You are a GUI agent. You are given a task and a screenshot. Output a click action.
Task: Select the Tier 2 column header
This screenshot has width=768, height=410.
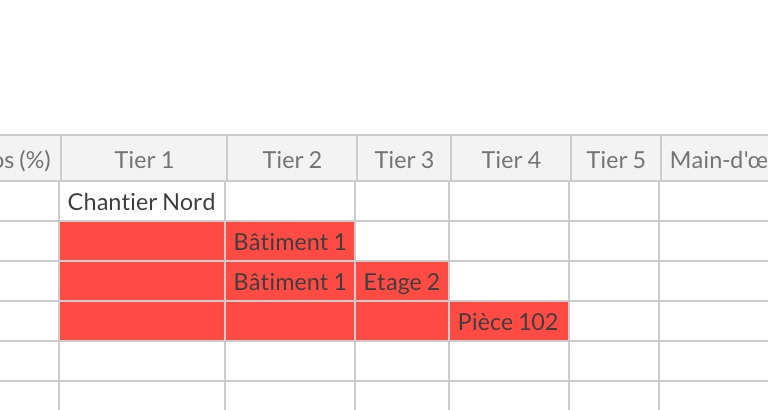292,158
